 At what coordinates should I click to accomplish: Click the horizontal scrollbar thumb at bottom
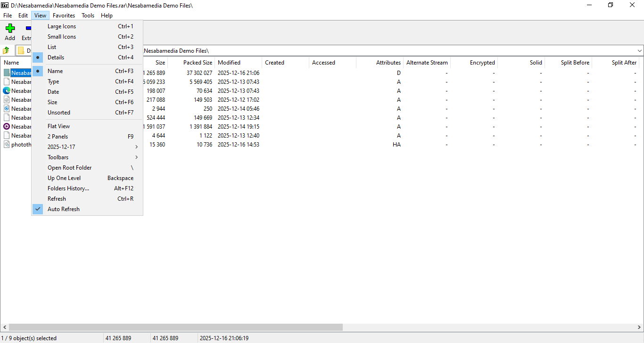pyautogui.click(x=175, y=327)
